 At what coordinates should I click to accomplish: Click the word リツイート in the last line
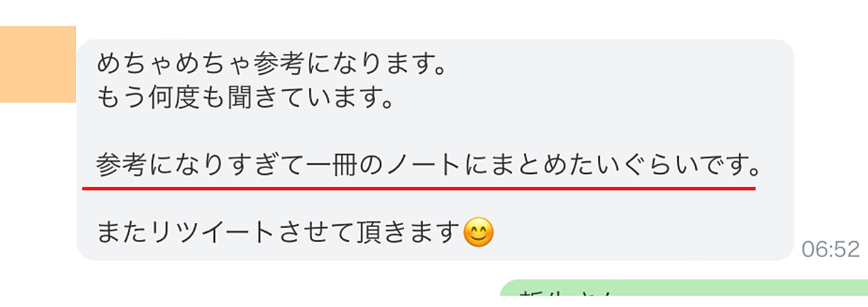pyautogui.click(x=212, y=233)
